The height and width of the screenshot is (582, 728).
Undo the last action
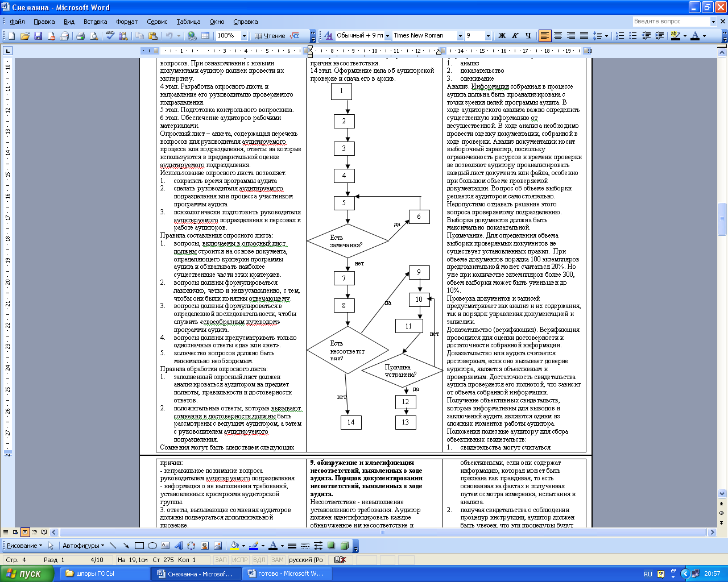(169, 36)
